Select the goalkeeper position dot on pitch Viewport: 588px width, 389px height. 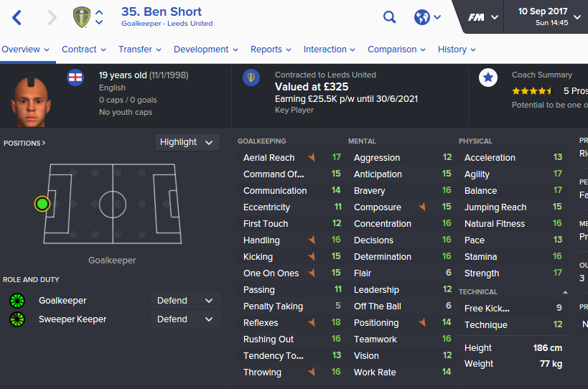pos(42,205)
